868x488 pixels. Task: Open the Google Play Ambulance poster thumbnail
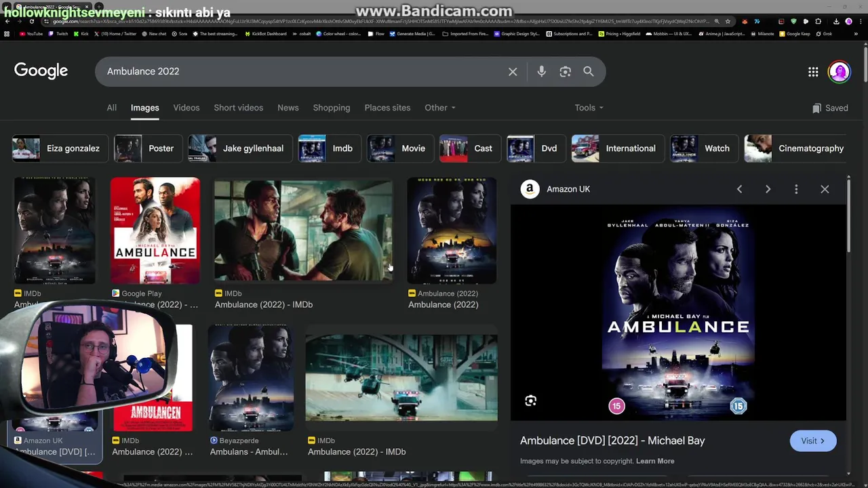coord(155,230)
